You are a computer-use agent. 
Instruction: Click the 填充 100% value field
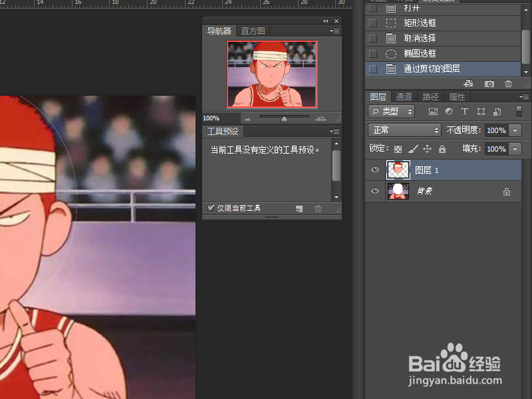pos(496,149)
